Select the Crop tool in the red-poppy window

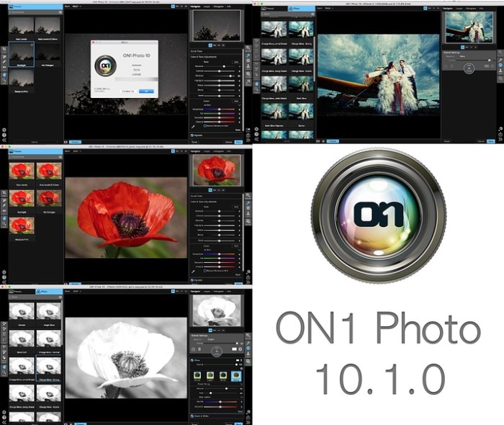click(x=4, y=193)
